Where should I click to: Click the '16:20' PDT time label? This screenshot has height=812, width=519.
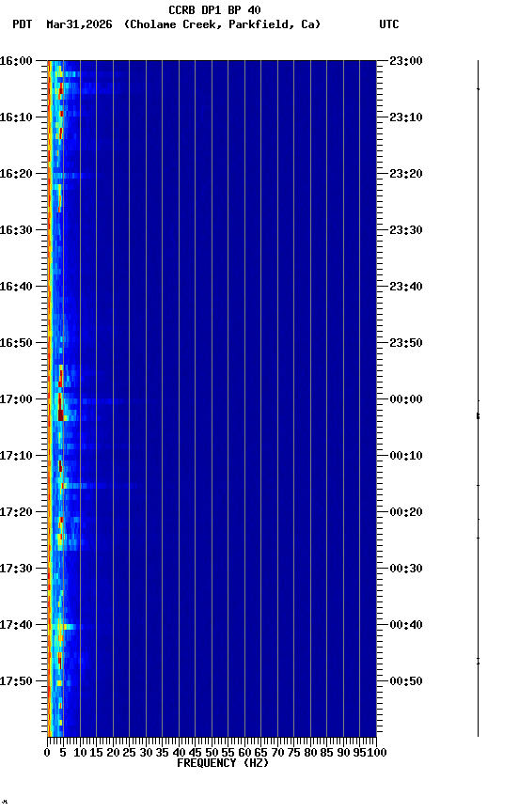(x=16, y=174)
